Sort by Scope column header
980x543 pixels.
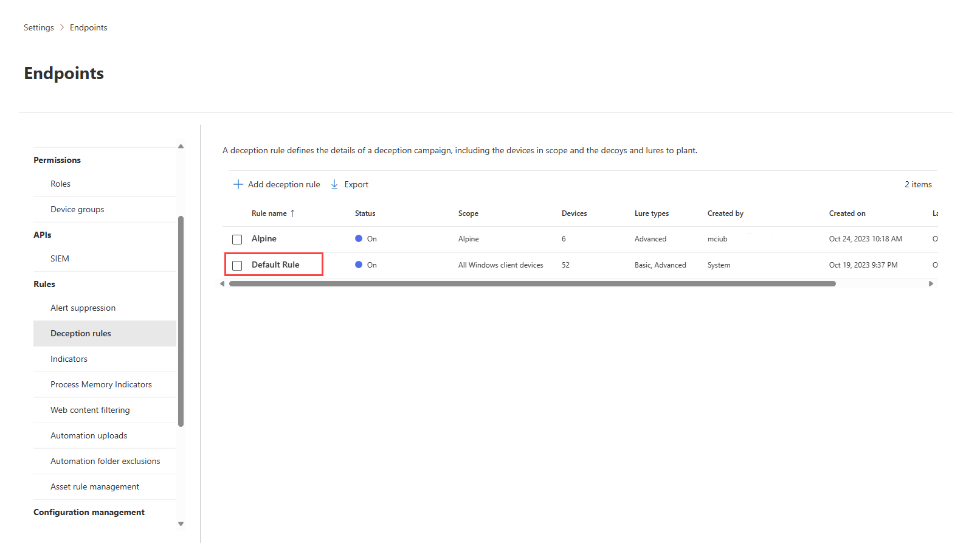pyautogui.click(x=468, y=213)
